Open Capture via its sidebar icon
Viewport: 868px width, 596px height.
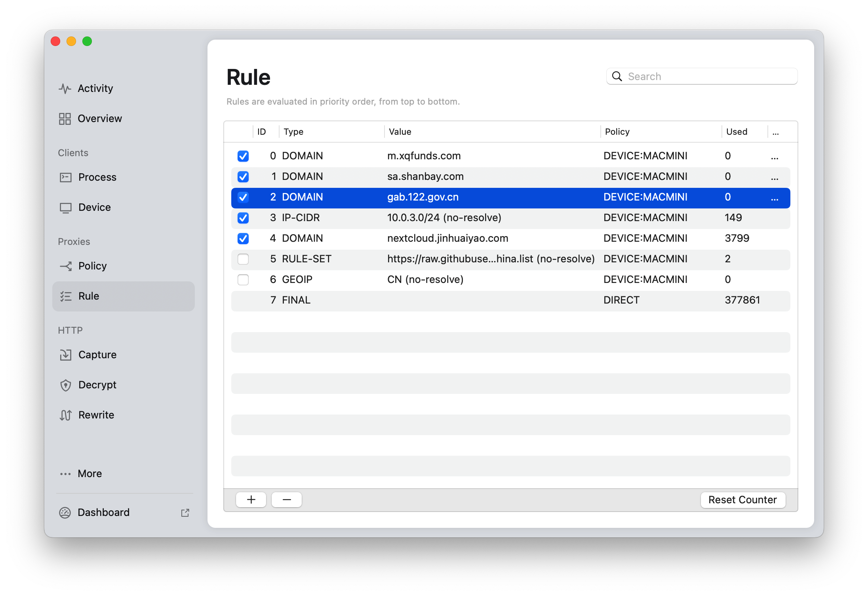tap(66, 355)
